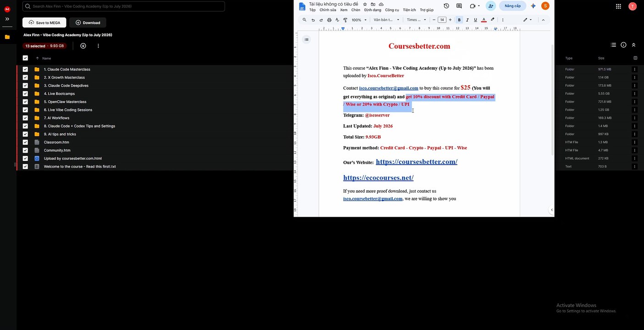Click the move to folder icon
Screen dimensions: 644x330
(x=373, y=4)
